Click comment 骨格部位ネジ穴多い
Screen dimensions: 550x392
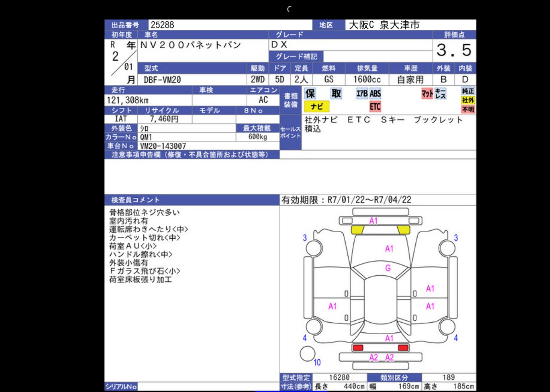click(145, 212)
